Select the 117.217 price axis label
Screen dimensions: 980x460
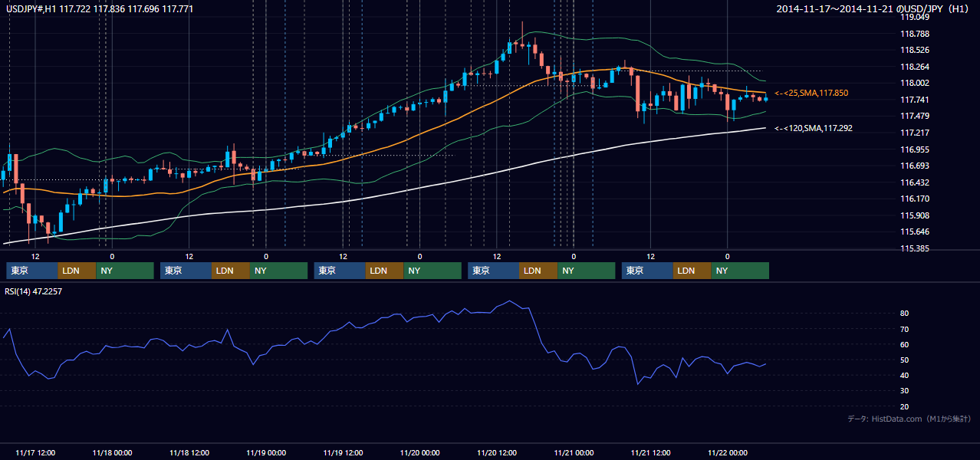[x=914, y=133]
